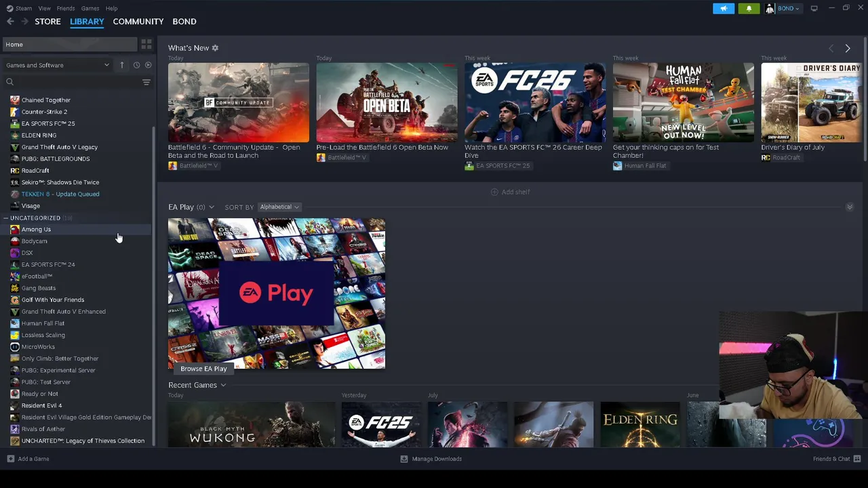
Task: Open the Games menu
Action: pos(90,8)
